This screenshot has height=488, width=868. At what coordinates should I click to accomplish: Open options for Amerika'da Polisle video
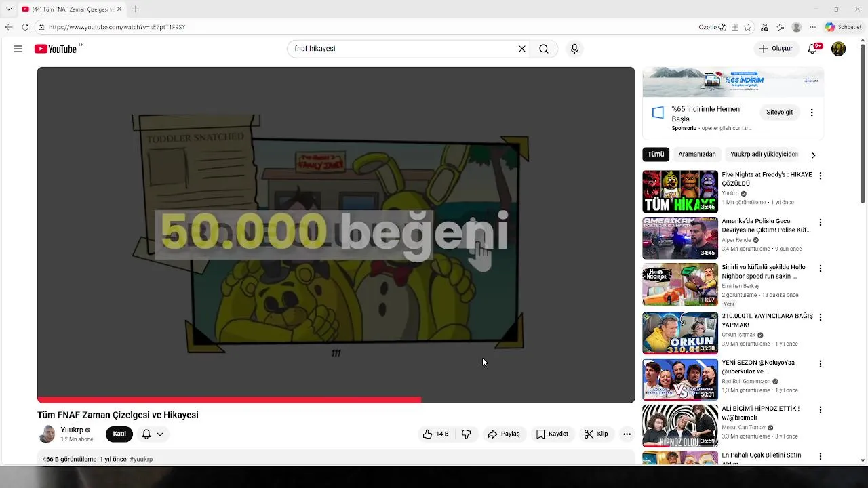[821, 222]
